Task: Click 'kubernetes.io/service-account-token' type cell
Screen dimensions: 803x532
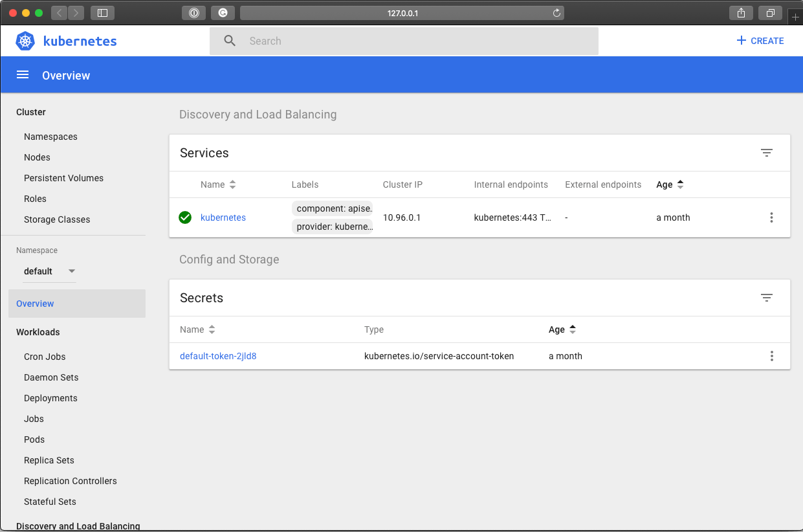Action: pos(439,356)
